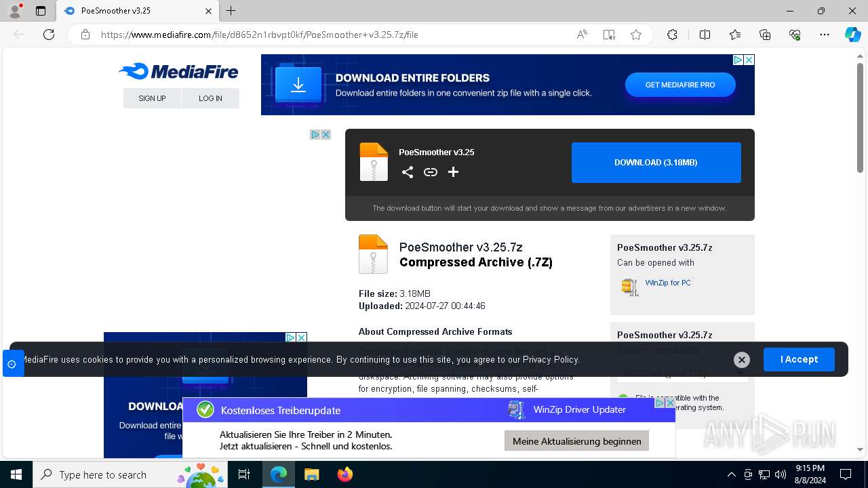
Task: Open Favorites list icon
Action: point(735,35)
